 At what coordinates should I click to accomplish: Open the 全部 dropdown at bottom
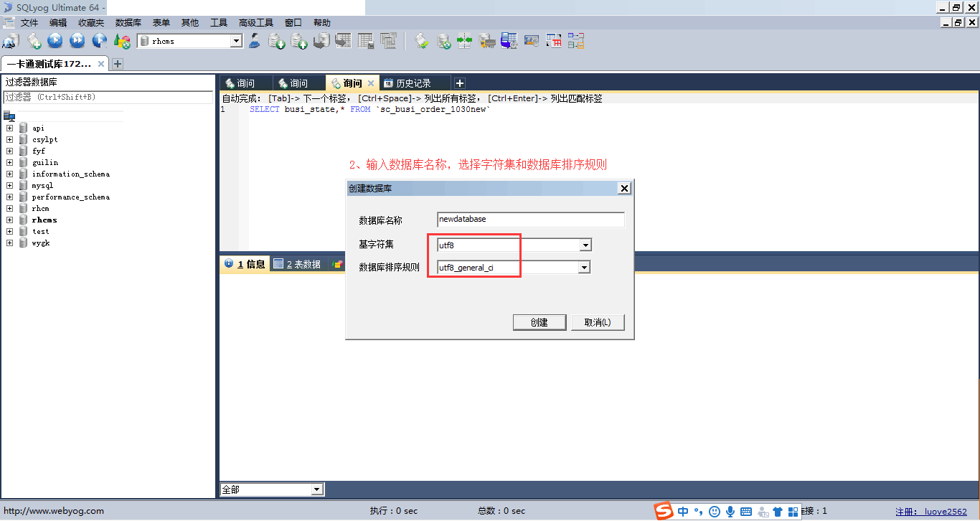317,489
